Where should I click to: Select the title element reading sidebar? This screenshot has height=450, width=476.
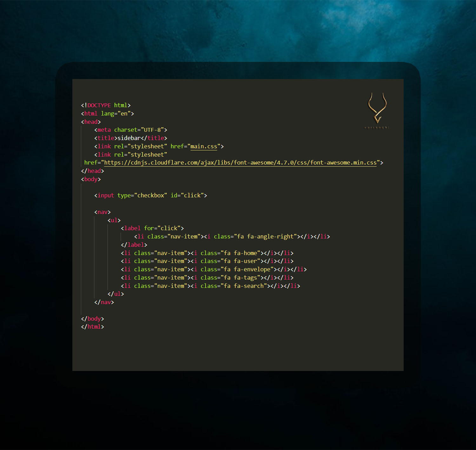coord(129,138)
